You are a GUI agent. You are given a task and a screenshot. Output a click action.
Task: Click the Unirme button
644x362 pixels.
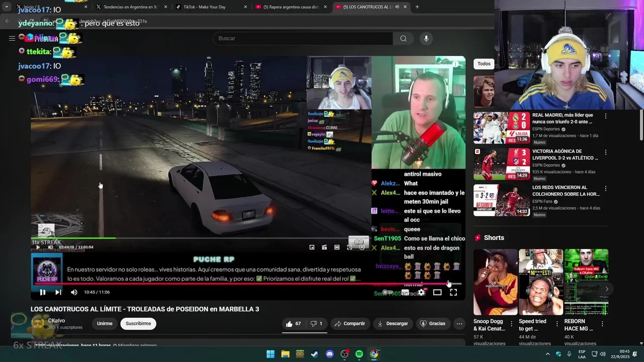click(x=105, y=324)
